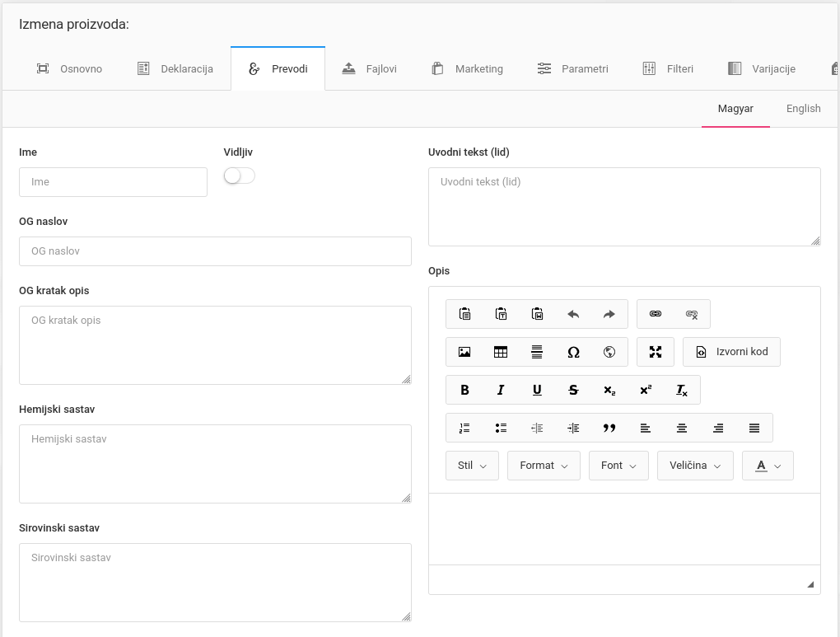Maximize the editor to fullscreen
Viewport: 840px width, 637px height.
656,352
